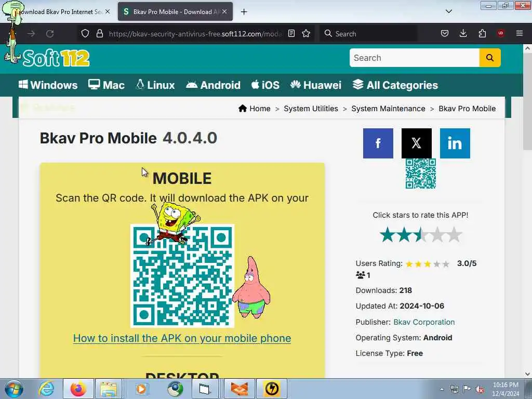
Task: Click the browser address bar URL
Action: click(195, 34)
